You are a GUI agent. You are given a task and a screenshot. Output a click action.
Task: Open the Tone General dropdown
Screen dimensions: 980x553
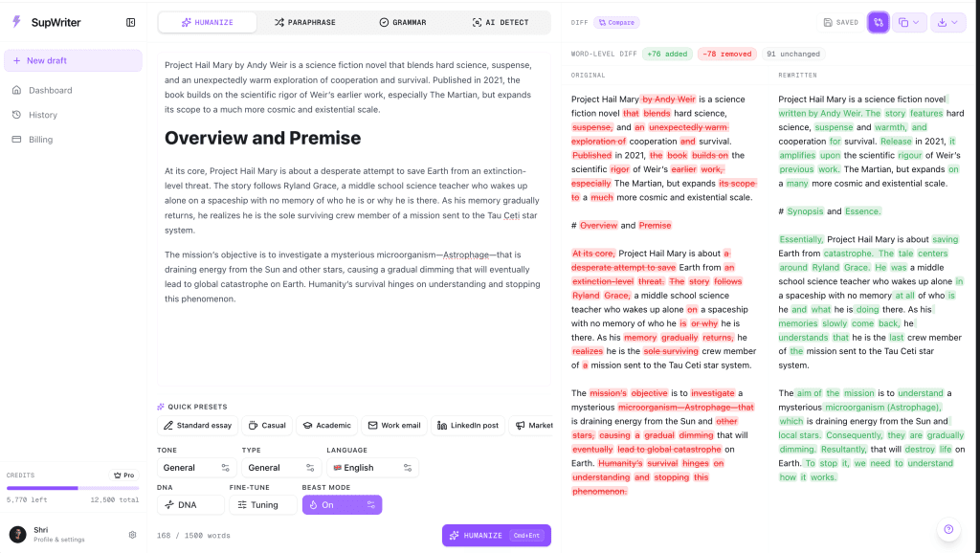[196, 468]
